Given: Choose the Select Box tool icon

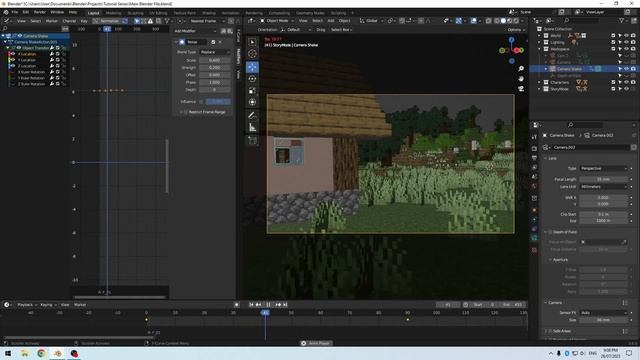Looking at the screenshot, I should 252,42.
